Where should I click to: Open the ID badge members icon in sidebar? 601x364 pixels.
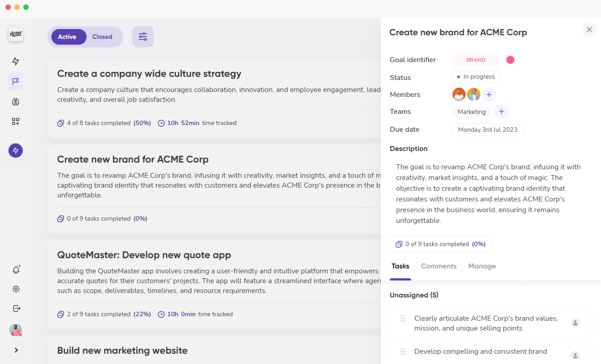pos(16,102)
